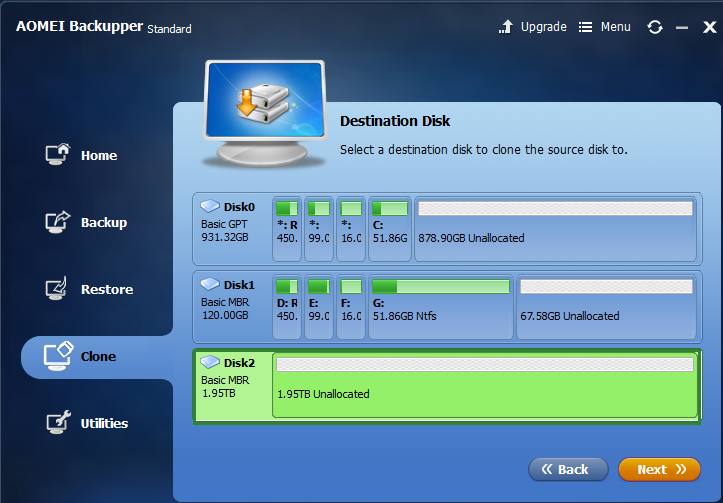This screenshot has height=503, width=723.
Task: Select Disk1 F: 16.0 partition
Action: pyautogui.click(x=351, y=307)
